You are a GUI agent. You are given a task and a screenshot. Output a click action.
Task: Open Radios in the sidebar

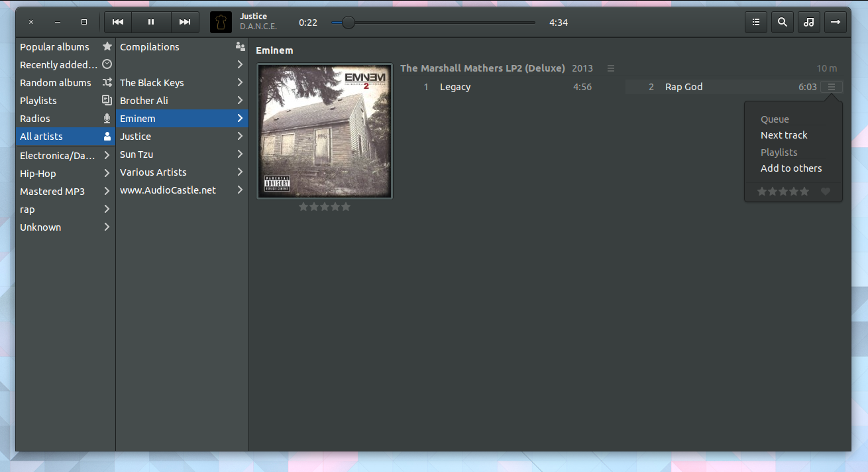click(66, 119)
